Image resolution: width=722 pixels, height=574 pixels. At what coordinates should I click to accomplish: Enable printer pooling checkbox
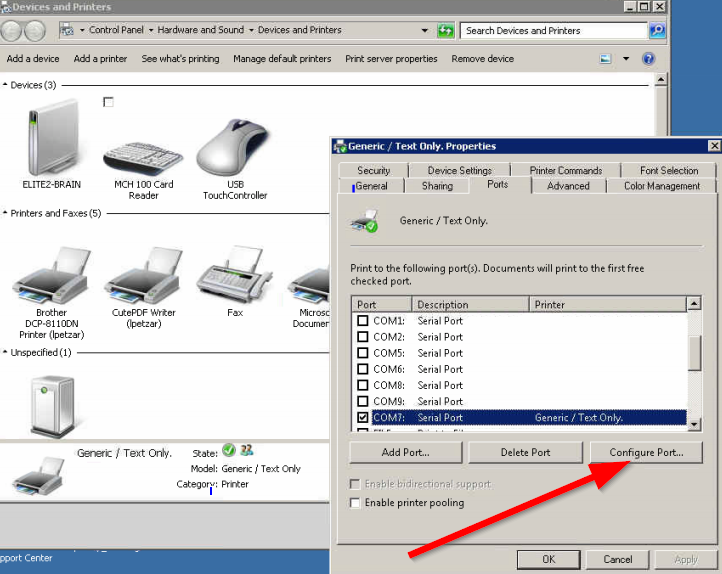click(x=355, y=503)
